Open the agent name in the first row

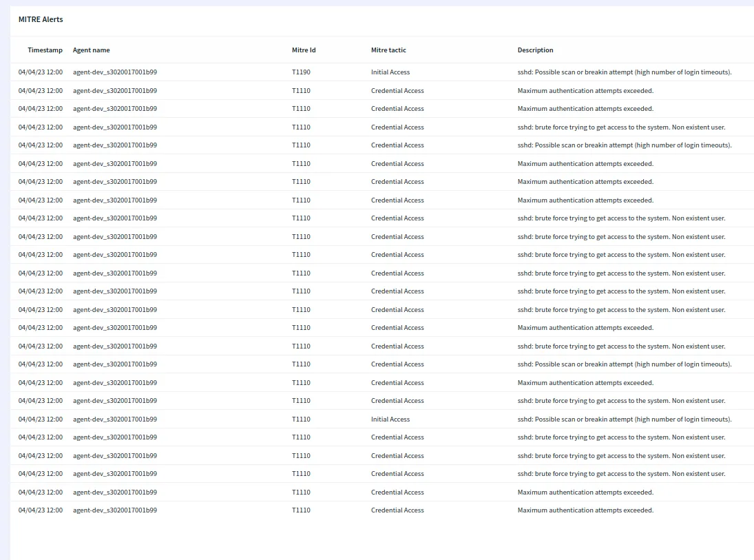(114, 72)
